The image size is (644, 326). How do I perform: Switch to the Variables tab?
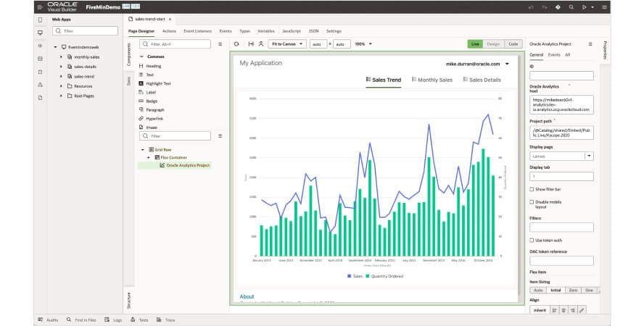coord(265,31)
